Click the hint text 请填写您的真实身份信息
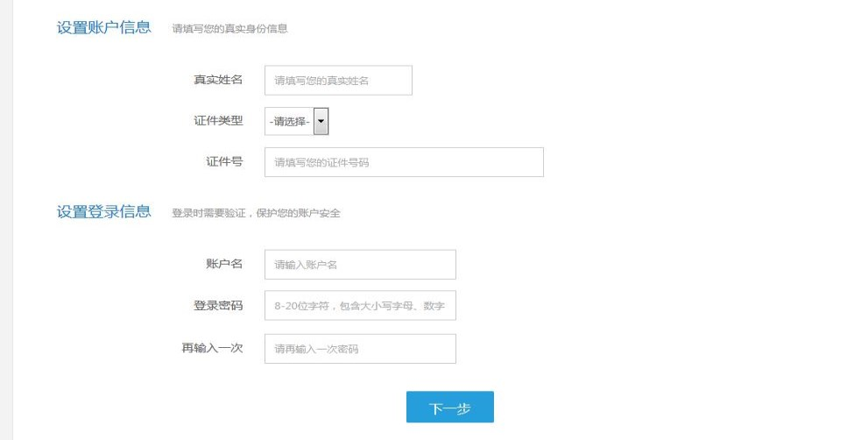 (x=230, y=29)
